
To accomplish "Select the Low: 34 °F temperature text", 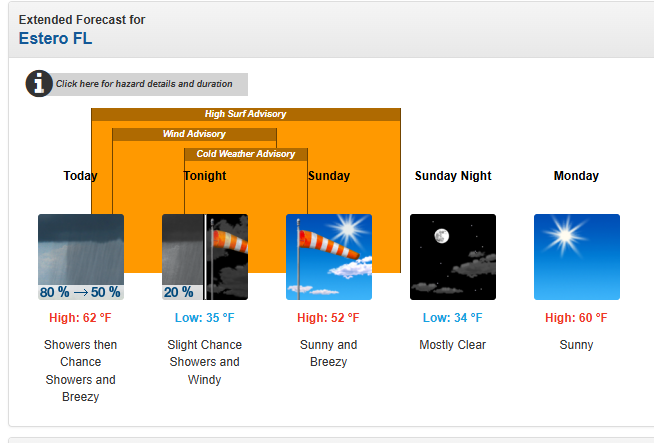I will click(453, 318).
